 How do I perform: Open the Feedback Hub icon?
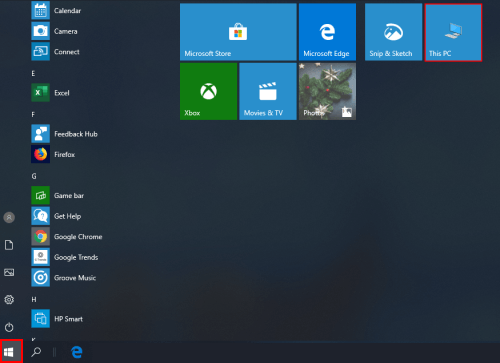point(40,134)
